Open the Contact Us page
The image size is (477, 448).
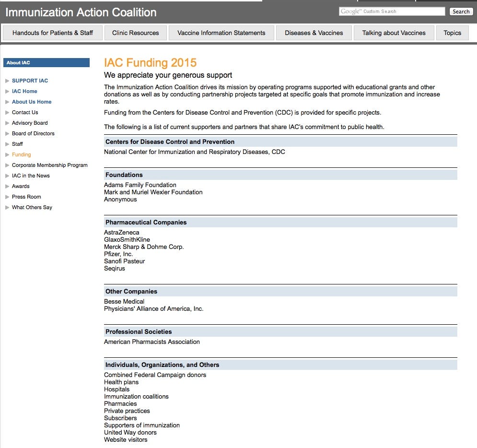[x=25, y=113]
